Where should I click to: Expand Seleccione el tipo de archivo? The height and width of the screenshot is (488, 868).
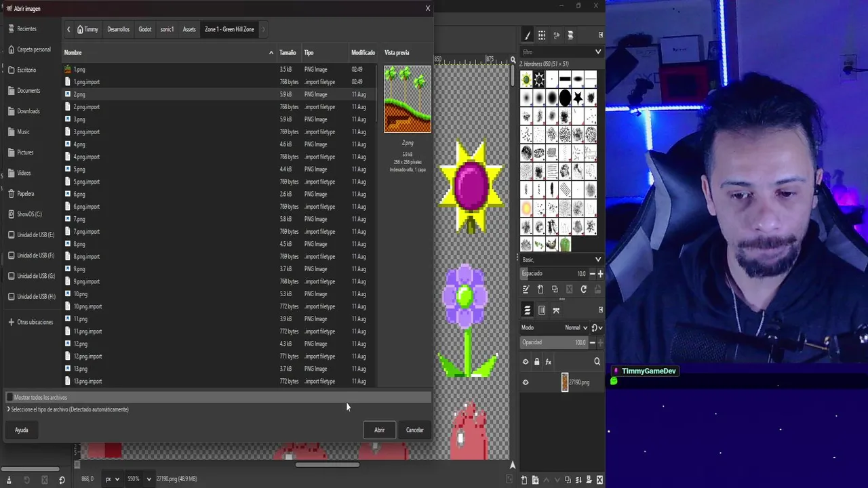pyautogui.click(x=68, y=409)
